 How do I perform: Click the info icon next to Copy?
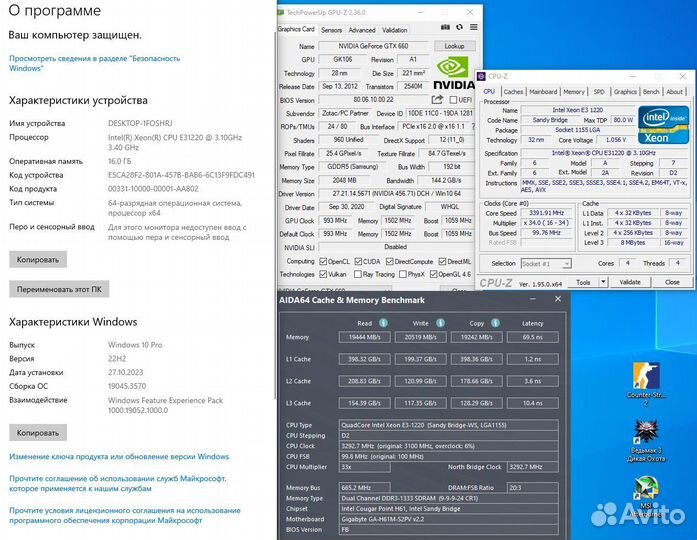coord(495,323)
